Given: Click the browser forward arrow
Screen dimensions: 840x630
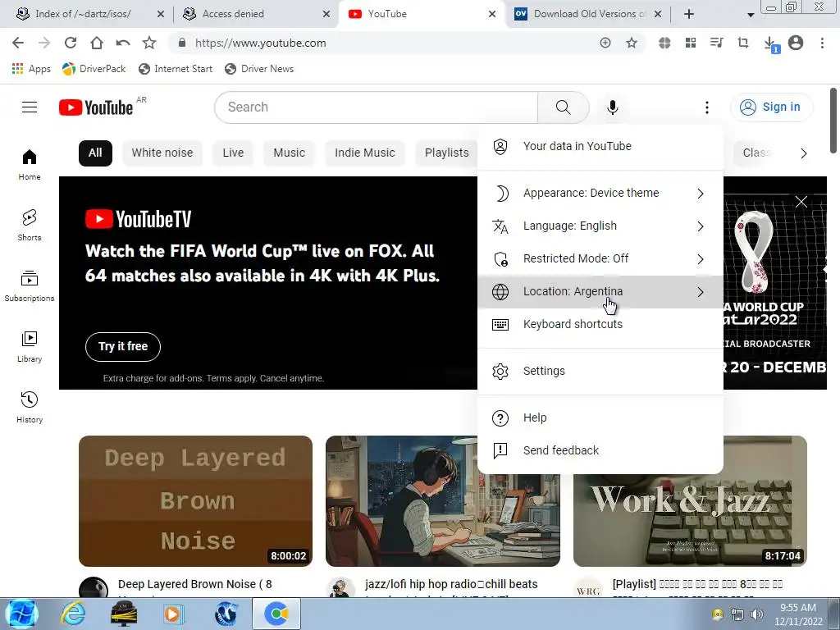Looking at the screenshot, I should tap(44, 43).
